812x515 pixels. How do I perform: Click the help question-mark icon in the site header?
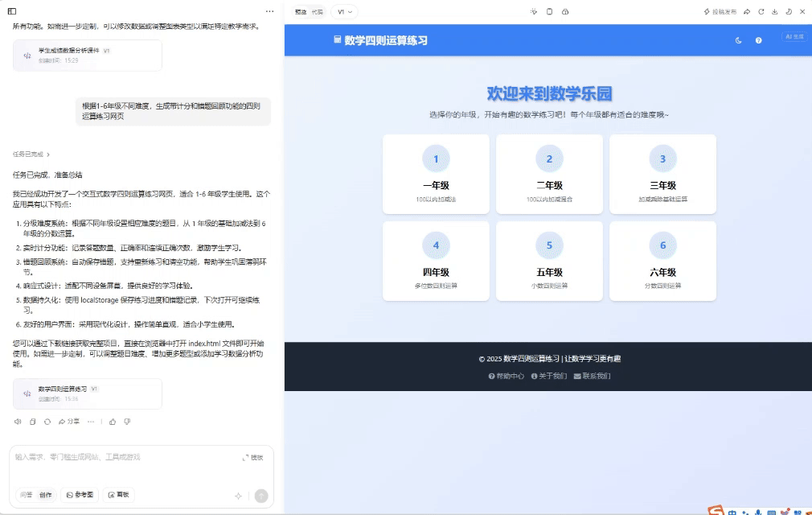pos(757,39)
